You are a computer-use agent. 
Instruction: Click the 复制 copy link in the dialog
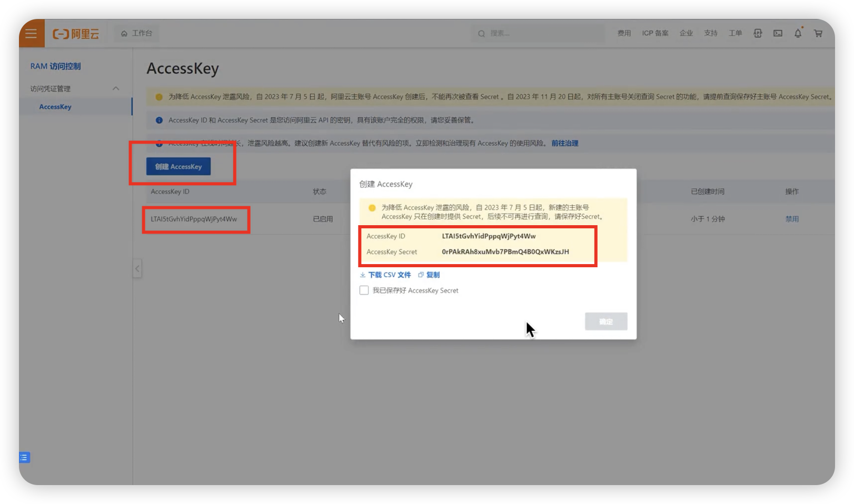(x=433, y=275)
